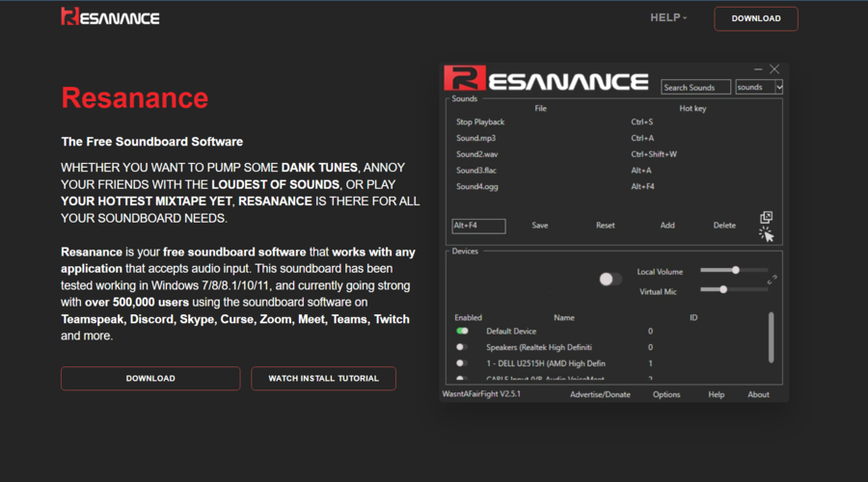Click the ID column header
The height and width of the screenshot is (482, 868).
pos(693,318)
